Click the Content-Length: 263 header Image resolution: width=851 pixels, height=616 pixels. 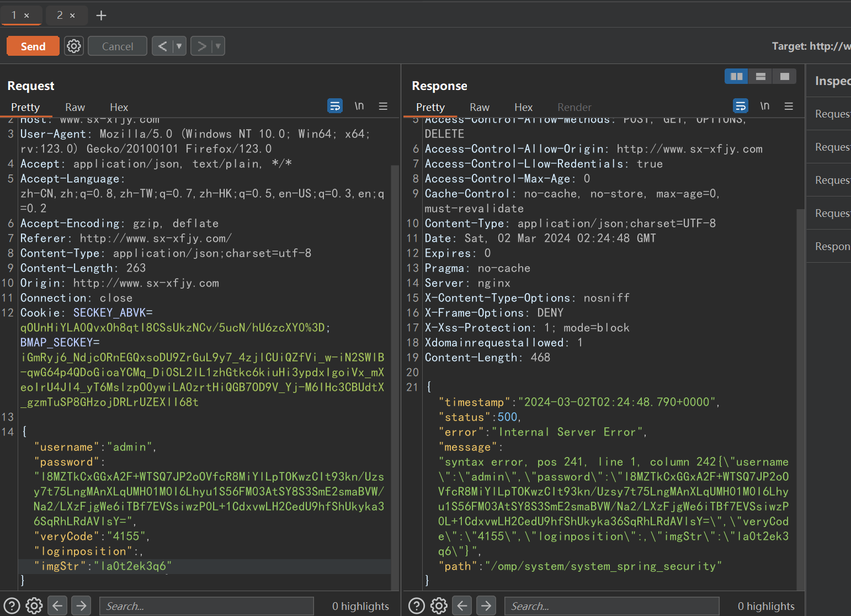(83, 268)
